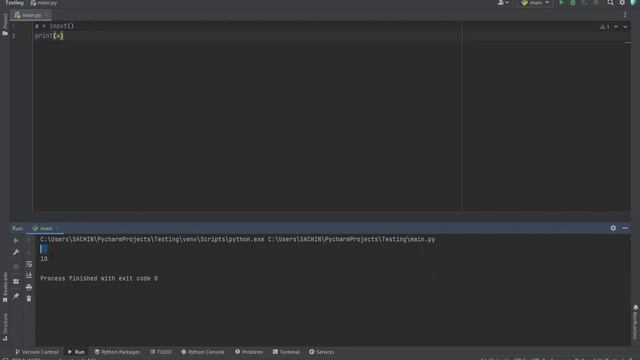Open the main run configuration dropdown
Screen dimensions: 640x360
coord(535,3)
